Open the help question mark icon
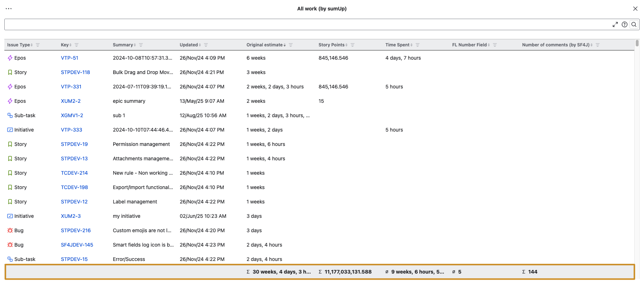 click(625, 24)
